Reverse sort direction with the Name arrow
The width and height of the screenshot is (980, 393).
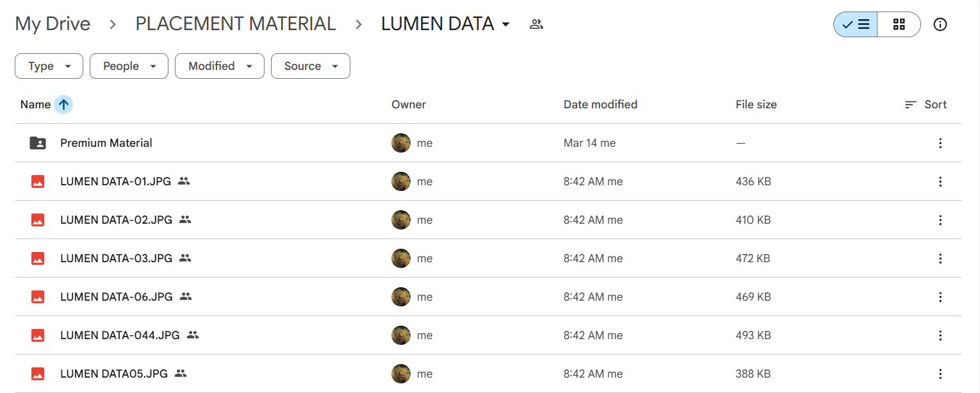point(63,105)
